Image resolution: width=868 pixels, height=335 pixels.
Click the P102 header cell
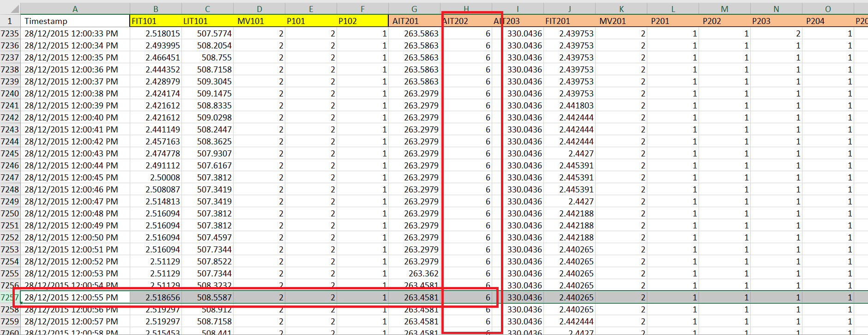coord(362,21)
